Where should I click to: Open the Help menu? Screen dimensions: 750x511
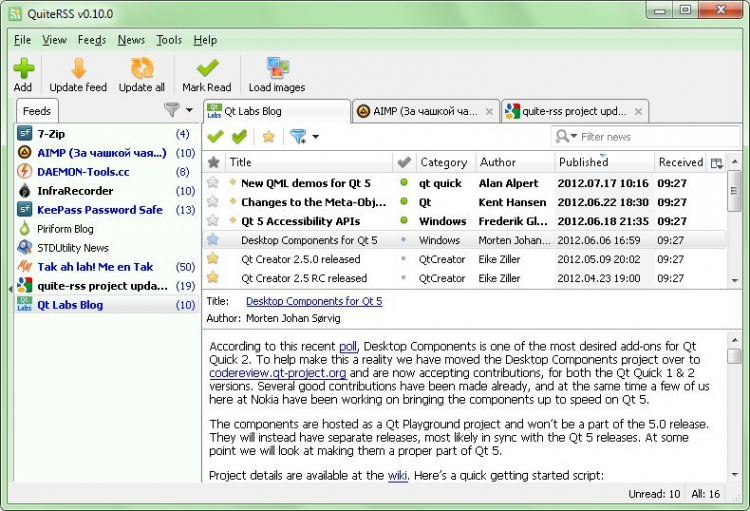pos(205,40)
